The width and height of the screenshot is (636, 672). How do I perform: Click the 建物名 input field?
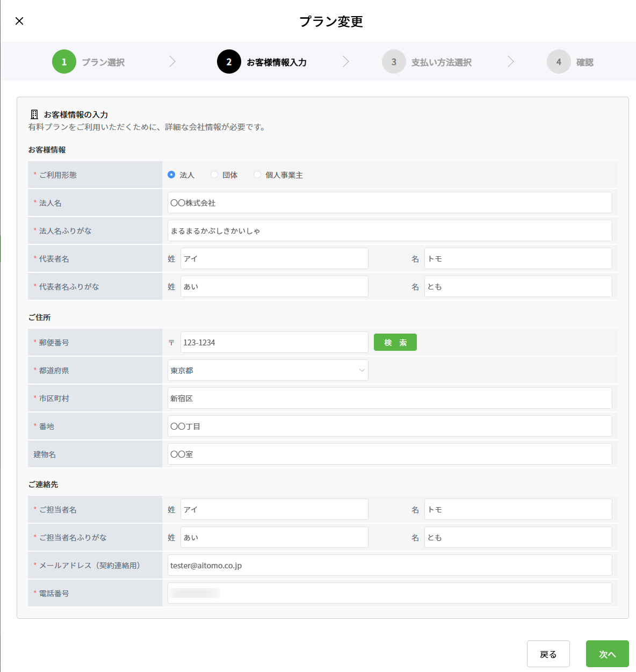click(x=389, y=454)
